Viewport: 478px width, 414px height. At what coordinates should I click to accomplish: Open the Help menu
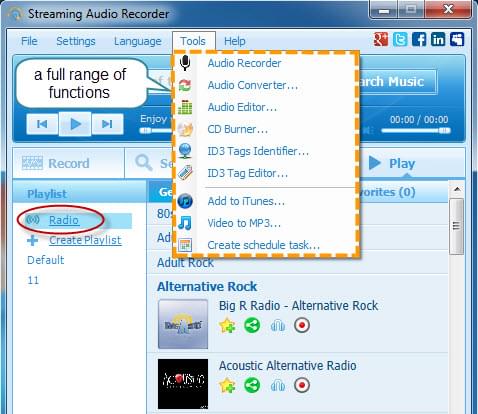click(x=235, y=41)
